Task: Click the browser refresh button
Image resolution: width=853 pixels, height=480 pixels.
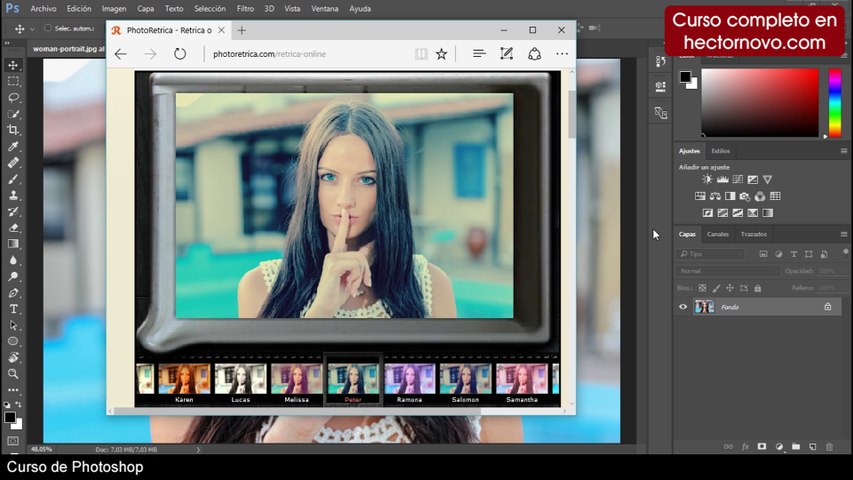Action: coord(180,54)
